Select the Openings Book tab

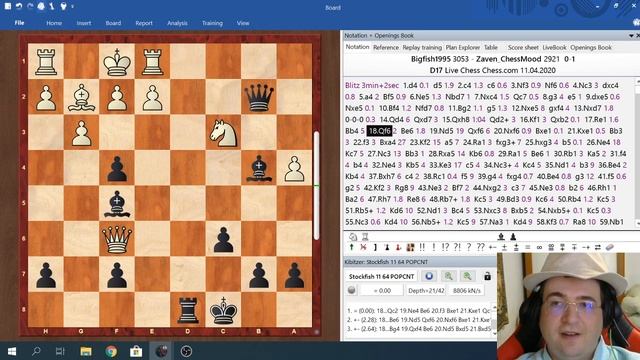pos(591,47)
